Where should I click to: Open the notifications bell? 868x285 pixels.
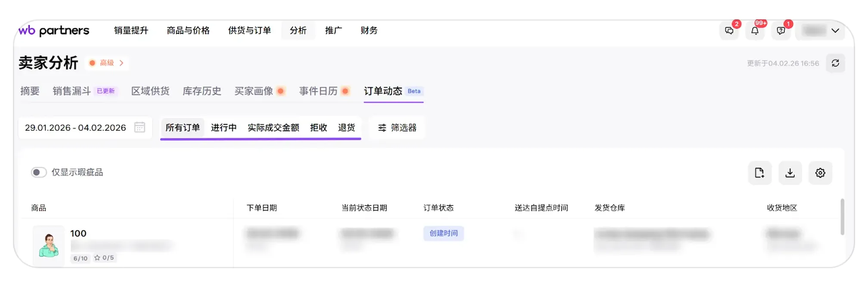pos(755,31)
